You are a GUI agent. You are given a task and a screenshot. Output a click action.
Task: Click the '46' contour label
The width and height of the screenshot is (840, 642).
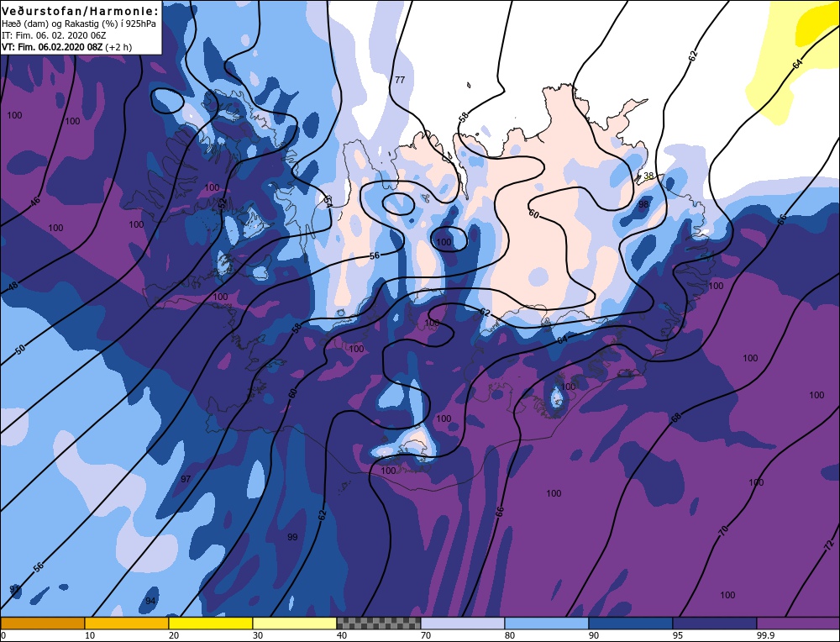[34, 202]
